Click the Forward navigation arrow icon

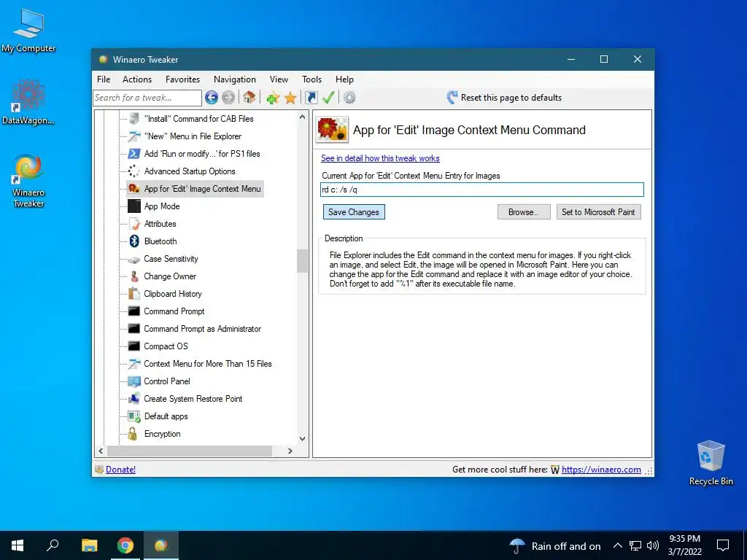[228, 98]
